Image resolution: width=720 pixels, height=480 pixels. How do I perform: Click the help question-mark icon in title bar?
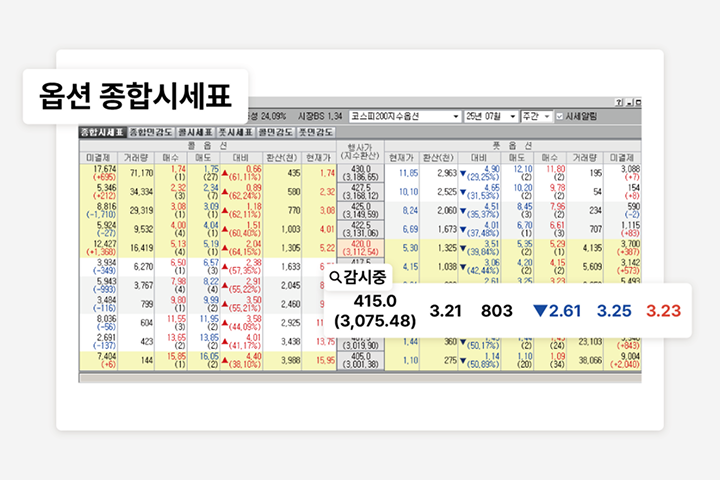(618, 102)
